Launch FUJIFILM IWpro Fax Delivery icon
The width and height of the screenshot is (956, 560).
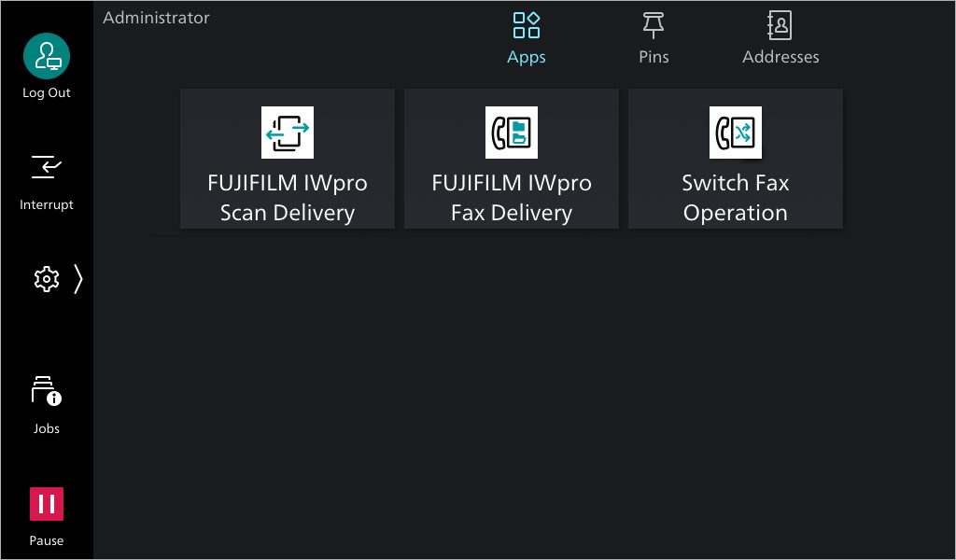(512, 133)
